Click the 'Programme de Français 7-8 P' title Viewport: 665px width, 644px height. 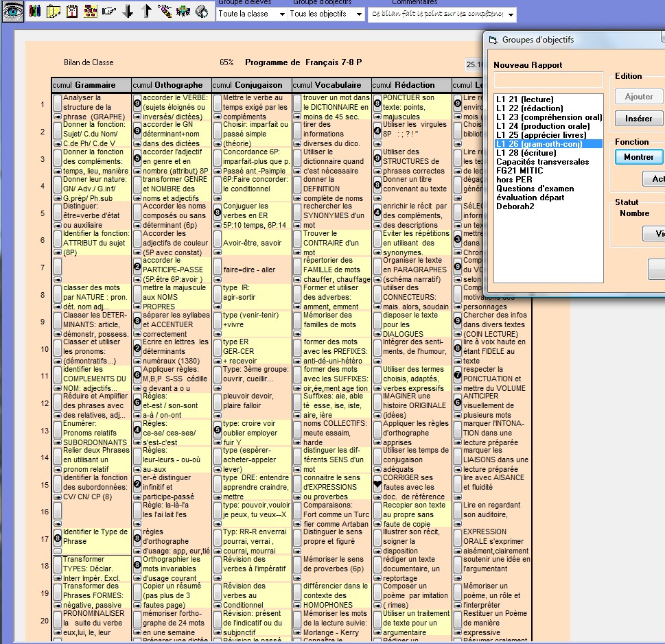303,62
